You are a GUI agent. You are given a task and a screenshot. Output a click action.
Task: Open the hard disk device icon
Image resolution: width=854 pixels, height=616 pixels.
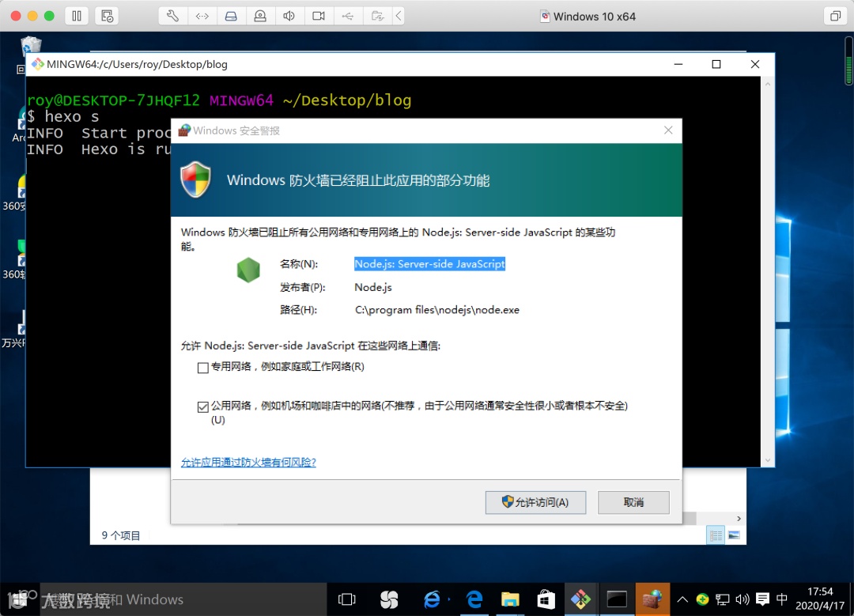[x=231, y=16]
